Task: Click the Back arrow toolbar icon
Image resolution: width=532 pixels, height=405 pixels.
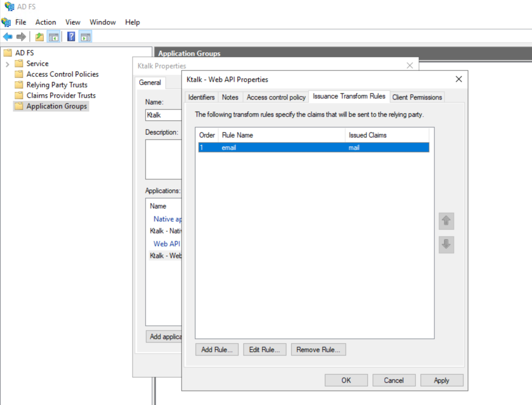Action: click(8, 37)
